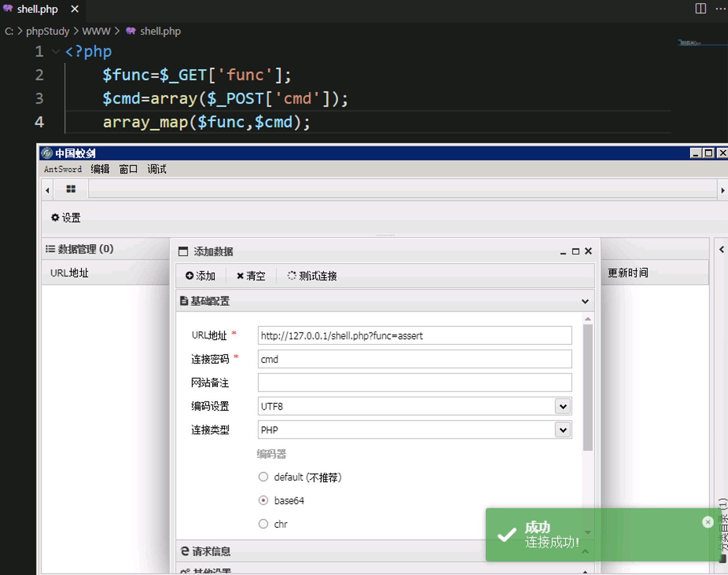Click the array_map line in editor

pos(206,122)
